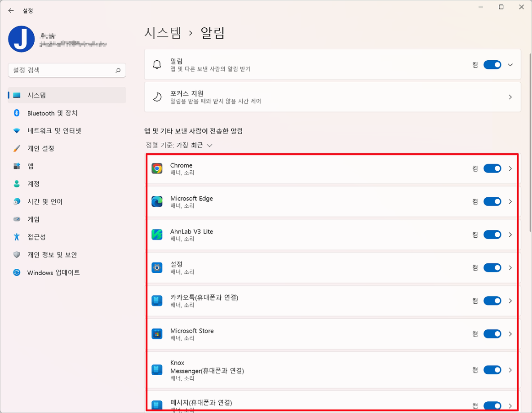Turn off Chrome notifications toggle

(x=492, y=169)
